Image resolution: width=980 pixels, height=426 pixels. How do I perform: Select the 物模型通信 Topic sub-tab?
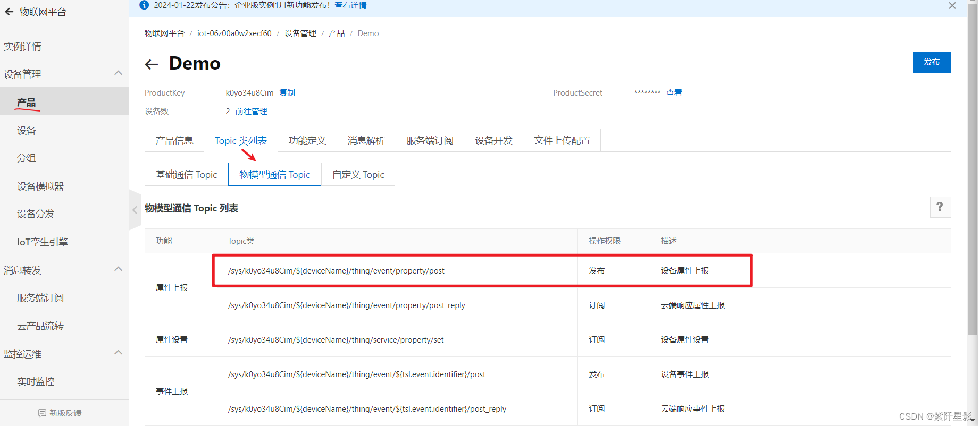coord(275,174)
